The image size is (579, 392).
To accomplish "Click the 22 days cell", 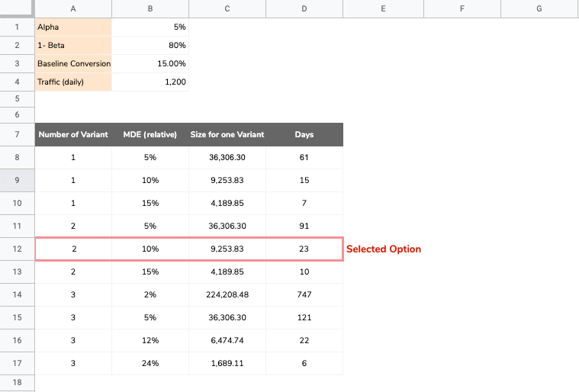I will pyautogui.click(x=304, y=341).
